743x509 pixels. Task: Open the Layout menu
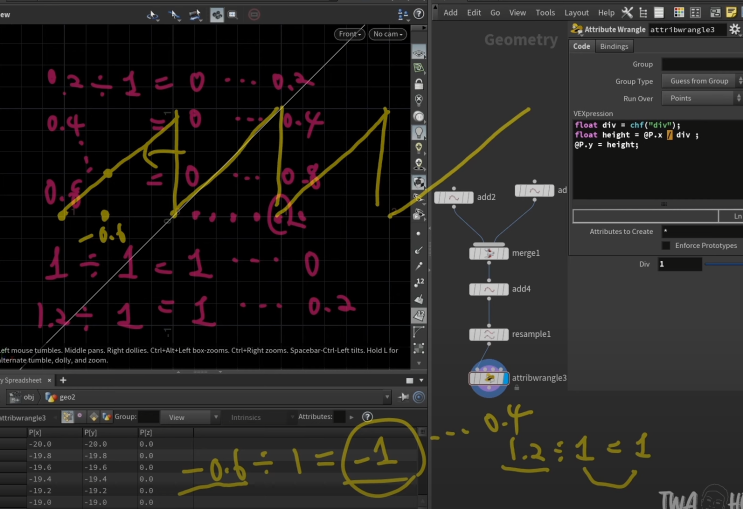[x=576, y=13]
